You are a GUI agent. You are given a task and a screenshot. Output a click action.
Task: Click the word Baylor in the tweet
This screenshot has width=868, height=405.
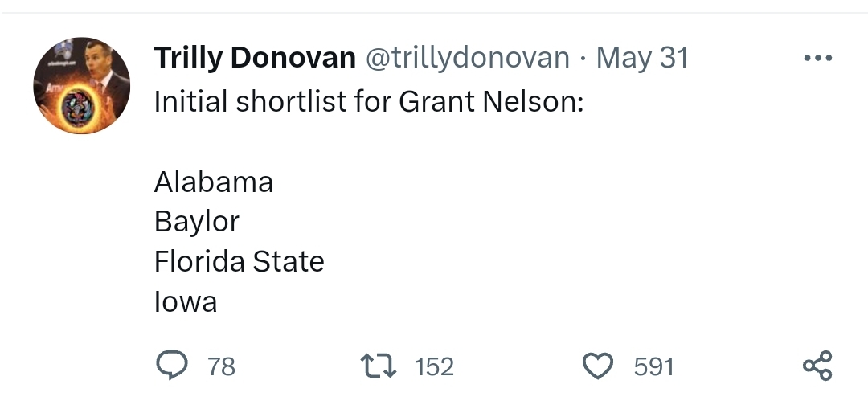197,222
